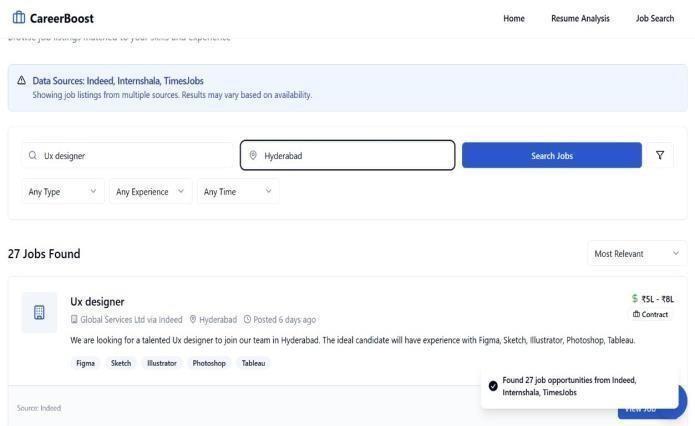
Task: Open the Any Type dropdown
Action: [x=63, y=191]
